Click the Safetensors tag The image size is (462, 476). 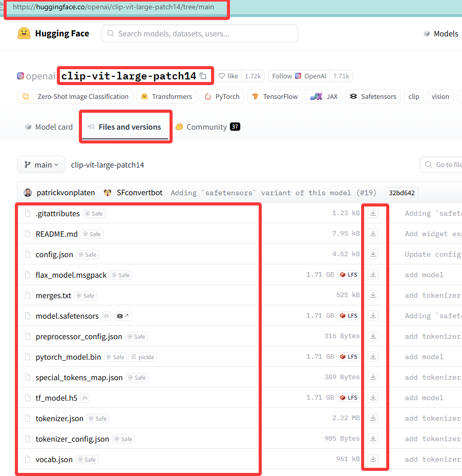coord(373,96)
